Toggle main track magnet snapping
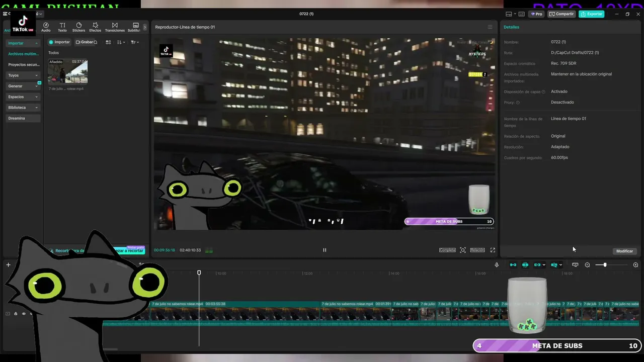This screenshot has height=362, width=644. pos(513,265)
